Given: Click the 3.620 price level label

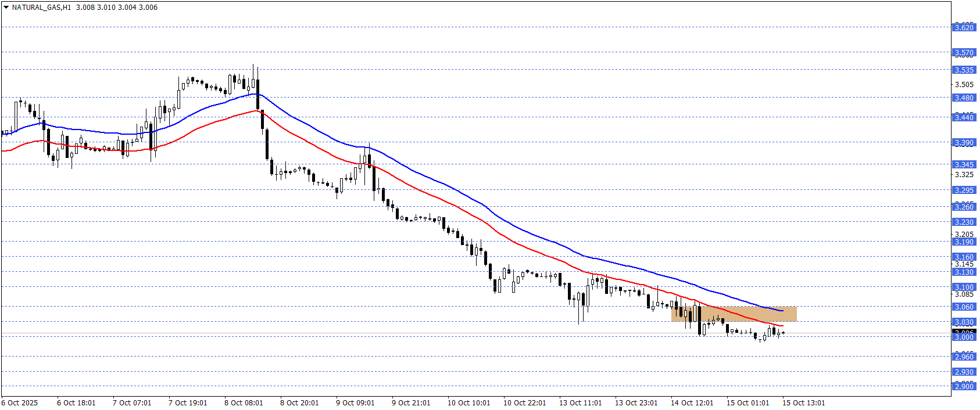Looking at the screenshot, I should [x=964, y=27].
